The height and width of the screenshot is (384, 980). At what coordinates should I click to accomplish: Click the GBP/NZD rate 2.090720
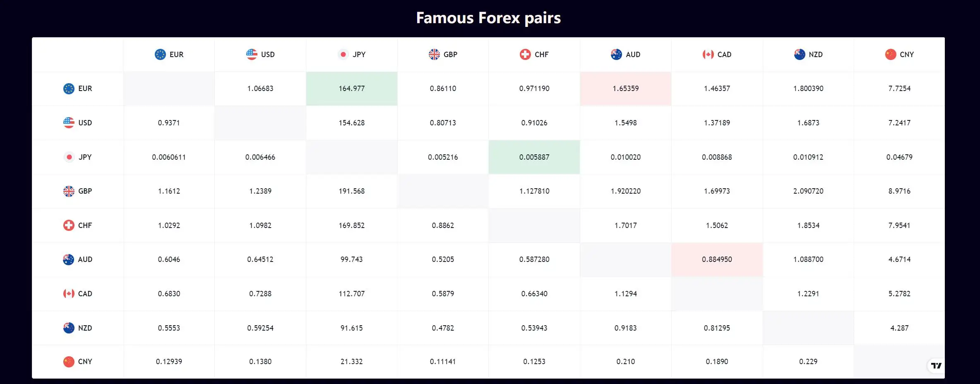click(808, 191)
